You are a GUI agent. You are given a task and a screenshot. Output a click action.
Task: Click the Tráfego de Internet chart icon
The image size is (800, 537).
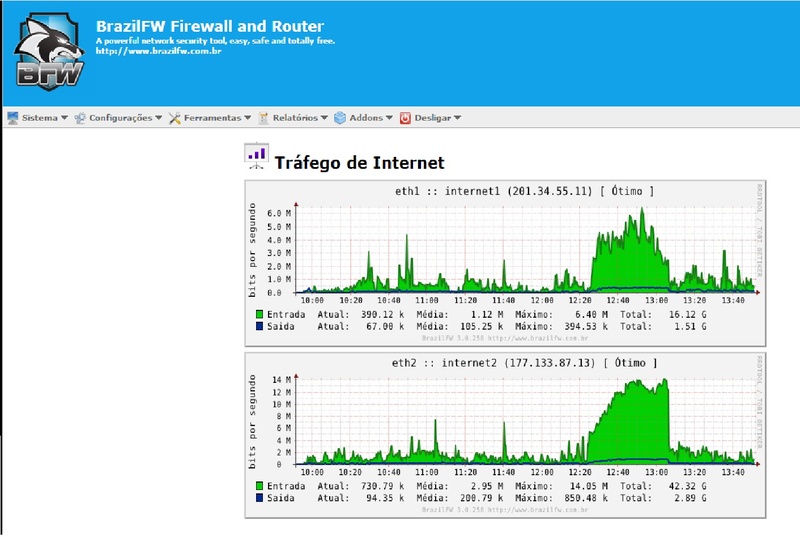click(256, 156)
